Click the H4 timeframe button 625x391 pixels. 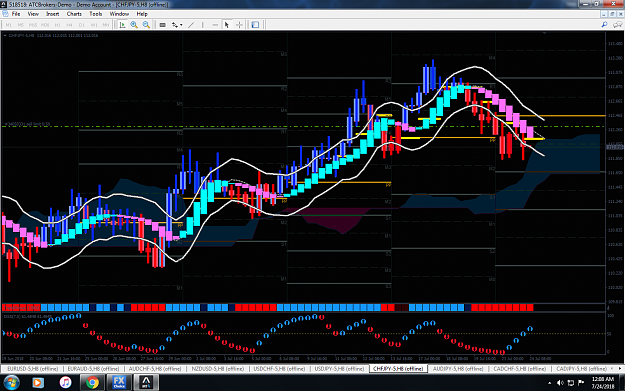coord(69,25)
